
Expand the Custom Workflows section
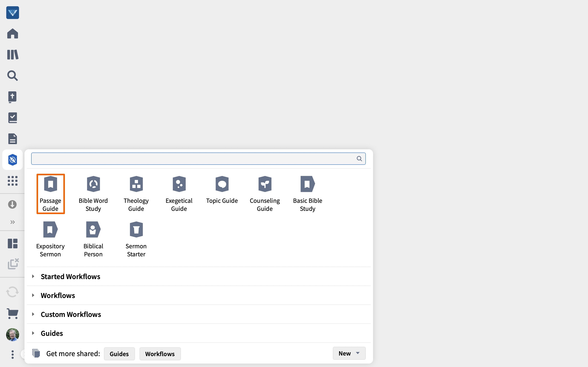[71, 314]
